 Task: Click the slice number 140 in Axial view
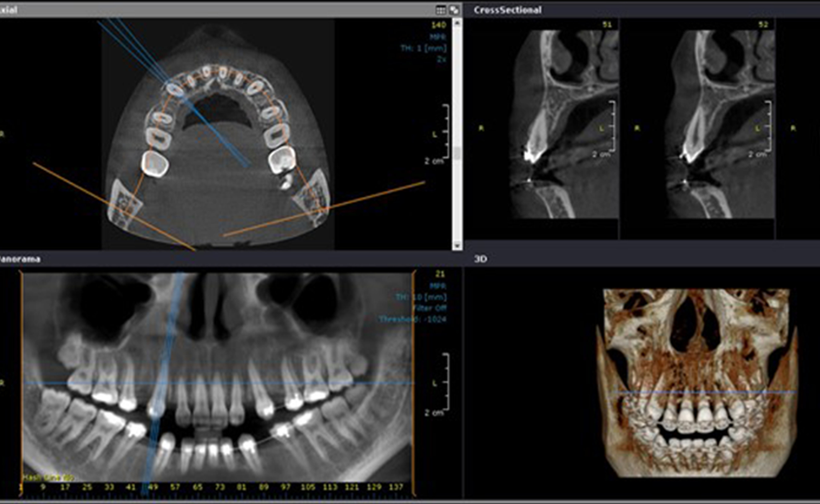(x=439, y=26)
